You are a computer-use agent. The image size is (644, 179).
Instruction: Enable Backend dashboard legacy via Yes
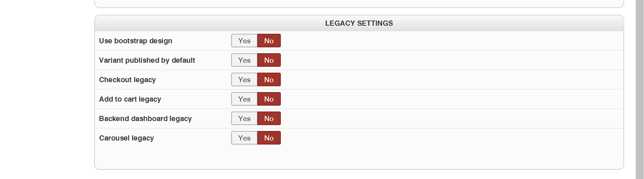pyautogui.click(x=244, y=118)
